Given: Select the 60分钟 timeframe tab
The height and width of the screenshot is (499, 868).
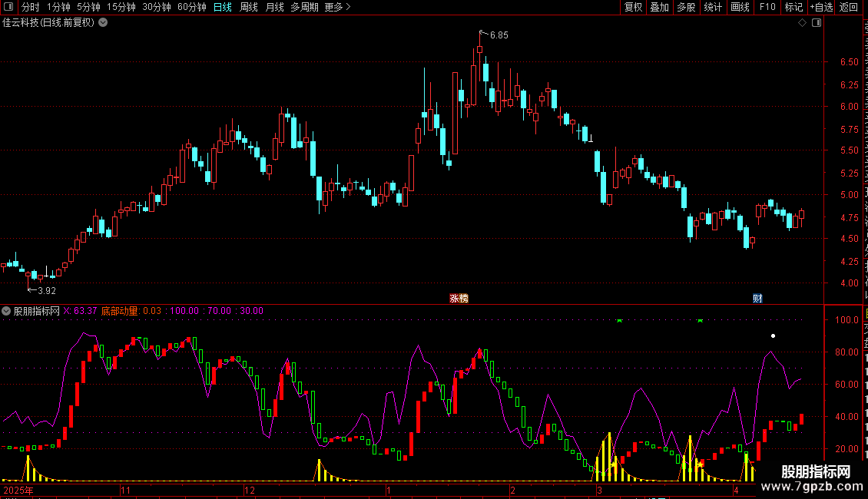Looking at the screenshot, I should click(191, 7).
